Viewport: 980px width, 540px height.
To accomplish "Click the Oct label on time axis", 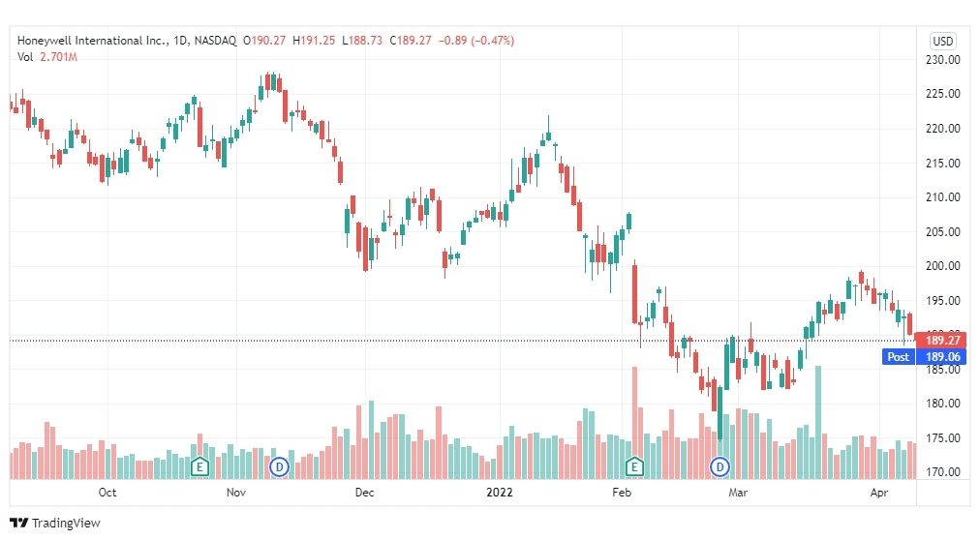I will [x=107, y=493].
